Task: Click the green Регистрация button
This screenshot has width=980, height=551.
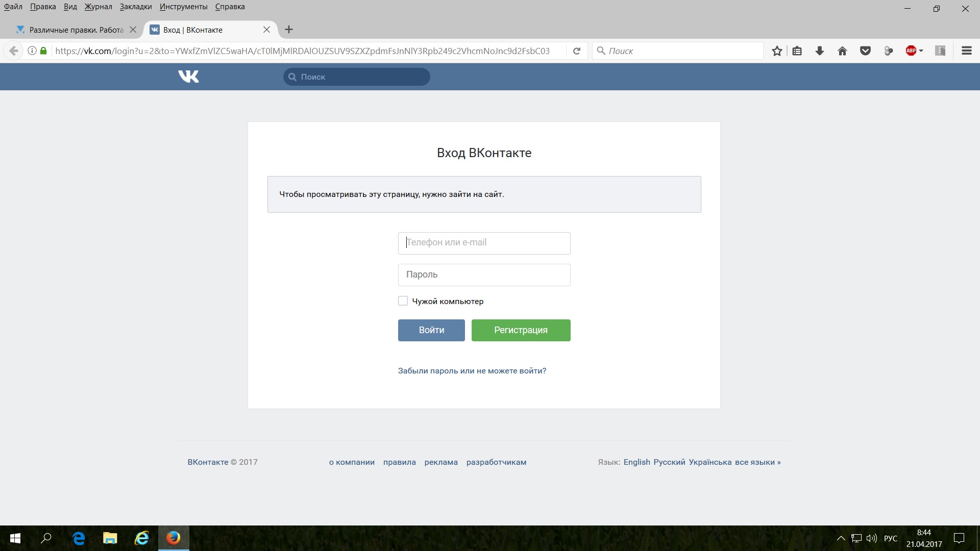Action: (521, 330)
